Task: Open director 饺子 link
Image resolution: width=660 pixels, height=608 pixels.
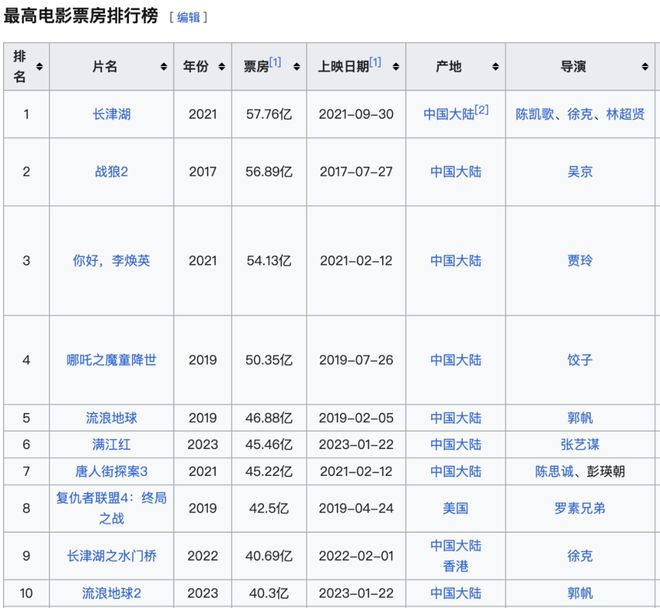Action: point(580,360)
